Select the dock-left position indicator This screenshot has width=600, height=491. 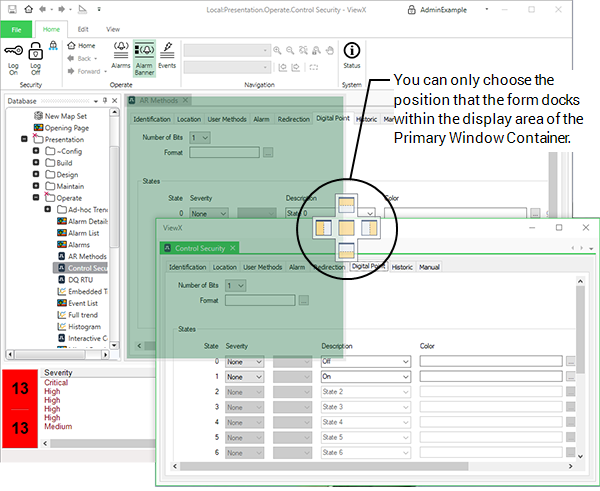[x=322, y=228]
